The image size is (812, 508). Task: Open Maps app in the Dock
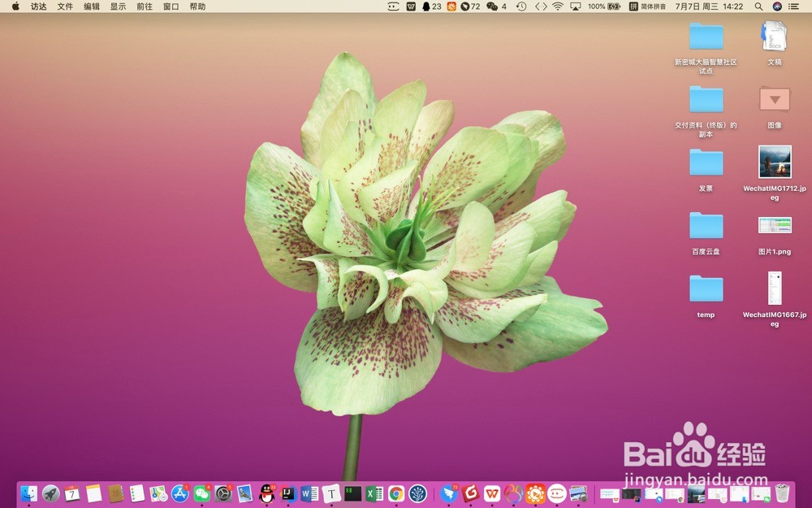click(158, 493)
